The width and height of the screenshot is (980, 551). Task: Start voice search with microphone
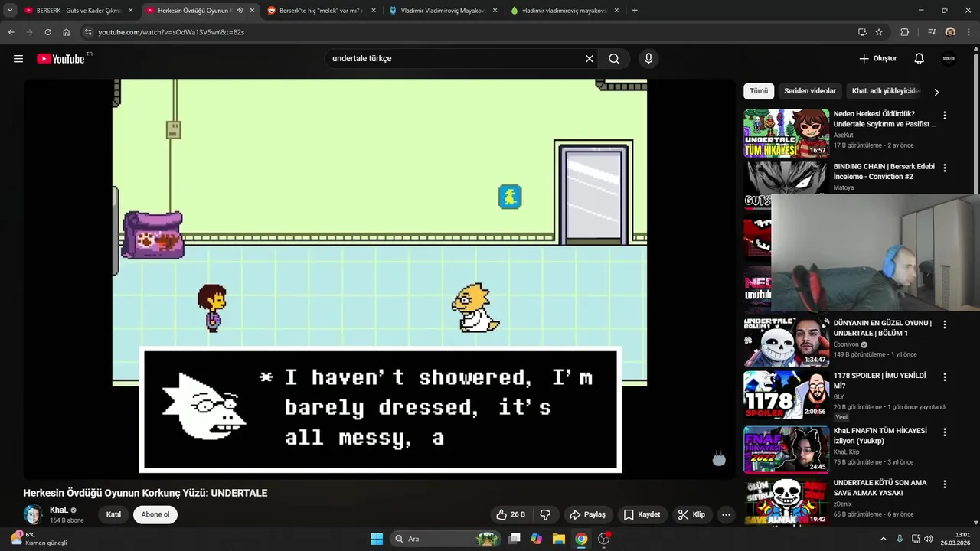(648, 59)
